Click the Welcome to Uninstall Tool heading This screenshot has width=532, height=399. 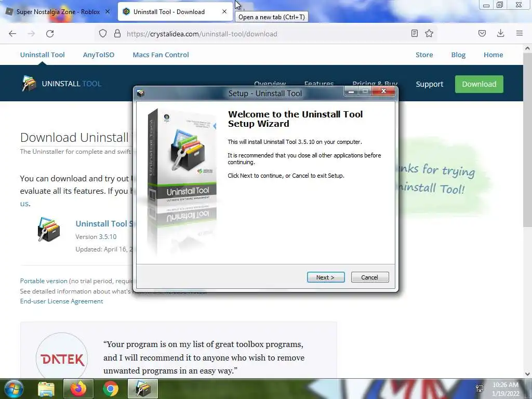point(295,119)
